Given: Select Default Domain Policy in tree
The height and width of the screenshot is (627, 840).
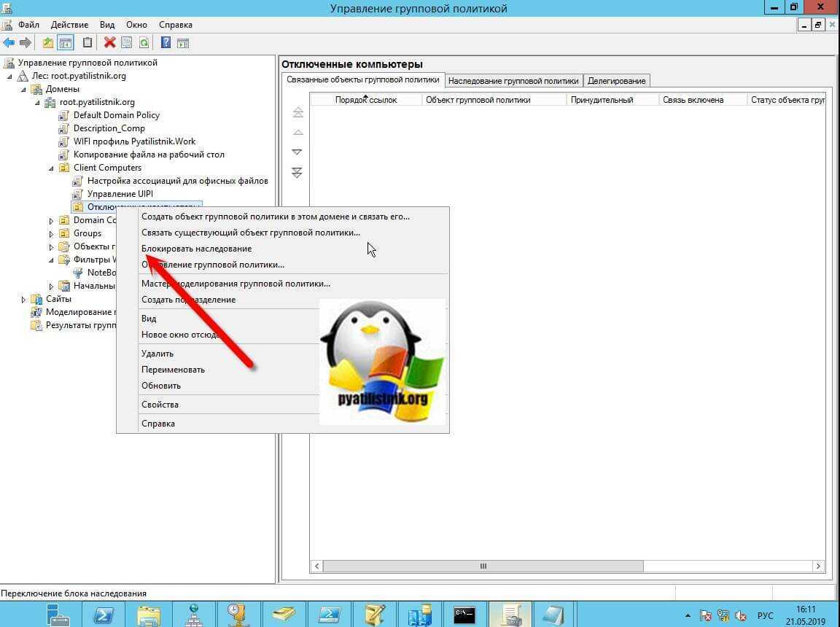Looking at the screenshot, I should [116, 115].
